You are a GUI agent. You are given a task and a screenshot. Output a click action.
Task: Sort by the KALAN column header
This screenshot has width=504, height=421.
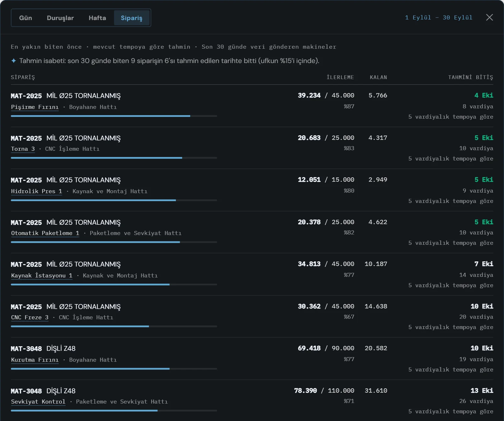tap(378, 77)
